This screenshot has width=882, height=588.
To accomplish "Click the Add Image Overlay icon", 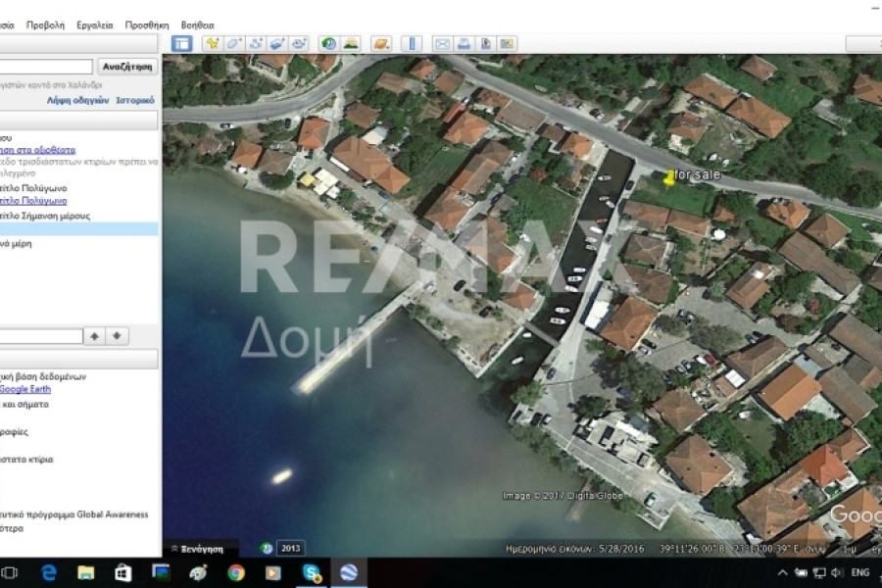I will pos(277,43).
